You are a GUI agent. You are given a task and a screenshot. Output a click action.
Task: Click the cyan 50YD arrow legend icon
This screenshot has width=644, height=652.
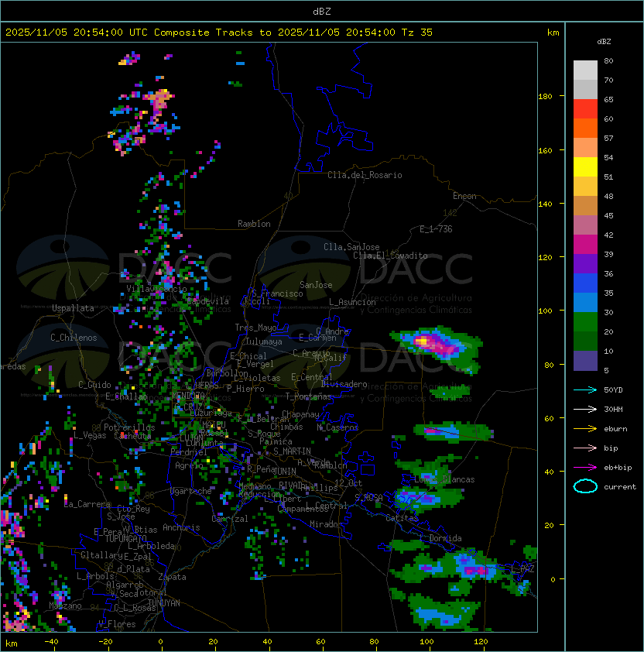coord(585,389)
